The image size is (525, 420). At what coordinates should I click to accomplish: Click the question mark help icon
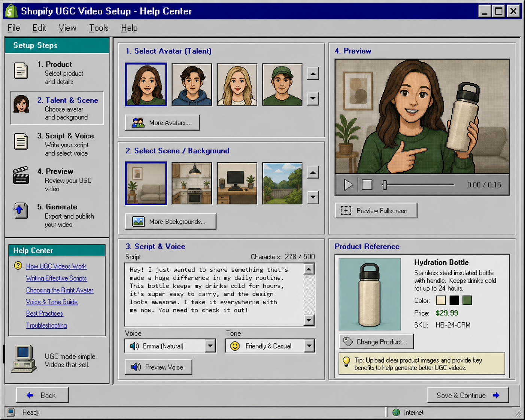pyautogui.click(x=18, y=266)
